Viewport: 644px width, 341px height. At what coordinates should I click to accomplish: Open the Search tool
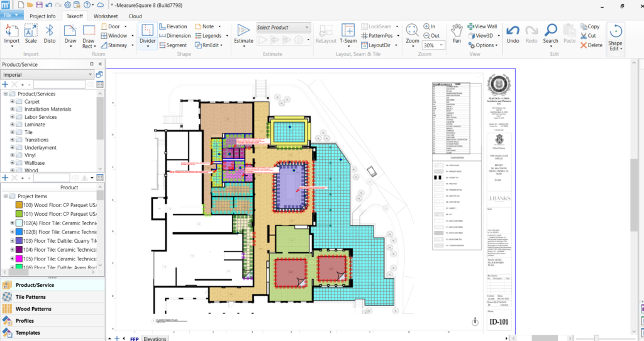click(550, 34)
